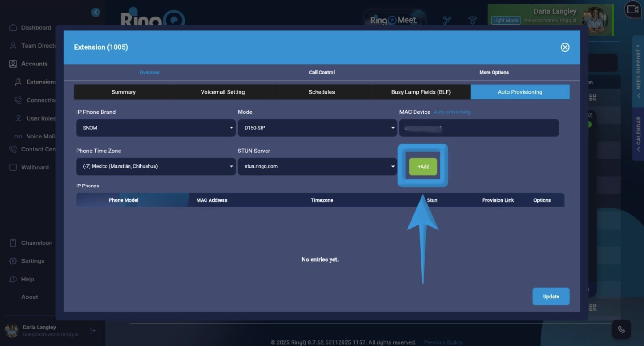The image size is (644, 346).
Task: Open the IP Phone Brand dropdown
Action: [x=155, y=128]
